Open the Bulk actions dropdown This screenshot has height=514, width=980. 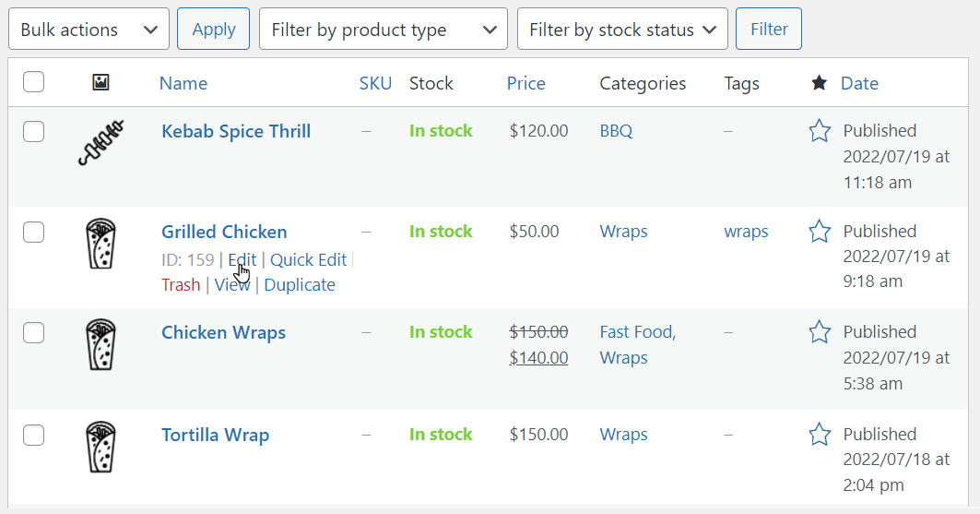point(89,29)
